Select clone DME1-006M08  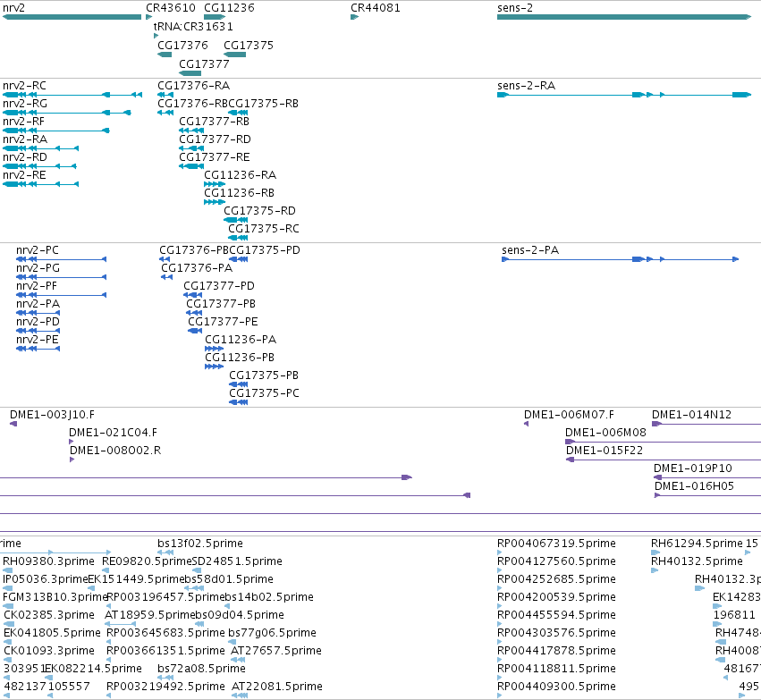(606, 433)
